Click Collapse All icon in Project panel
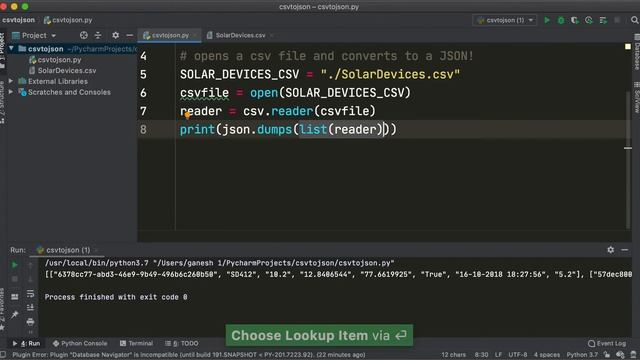The height and width of the screenshot is (360, 640). 98,36
